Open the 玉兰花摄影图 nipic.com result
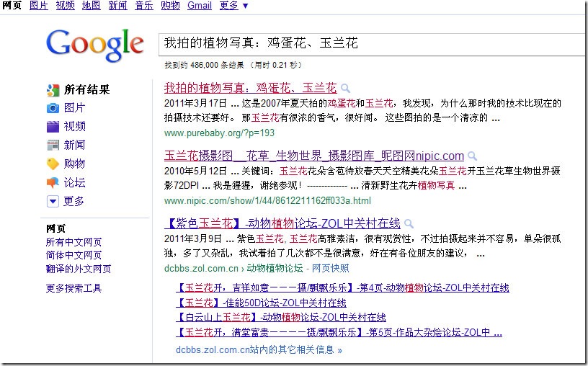588x366 pixels. click(314, 156)
